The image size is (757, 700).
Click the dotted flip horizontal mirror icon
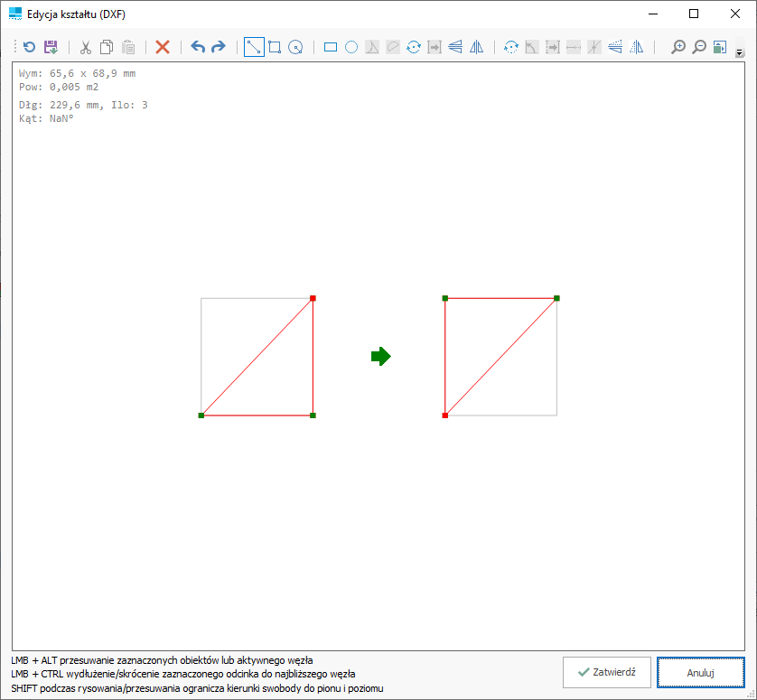637,47
